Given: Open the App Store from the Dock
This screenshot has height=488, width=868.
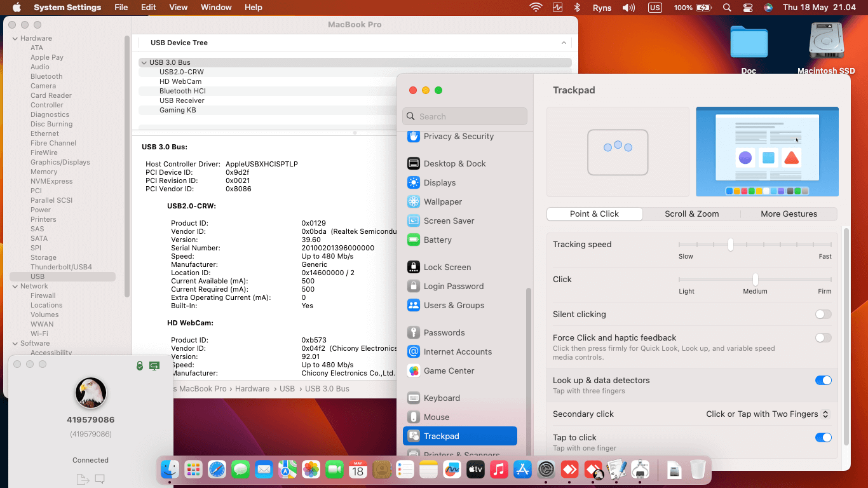Looking at the screenshot, I should coord(522,470).
